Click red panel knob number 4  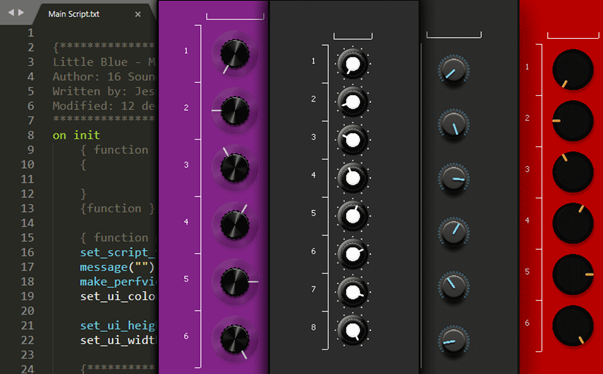[573, 223]
